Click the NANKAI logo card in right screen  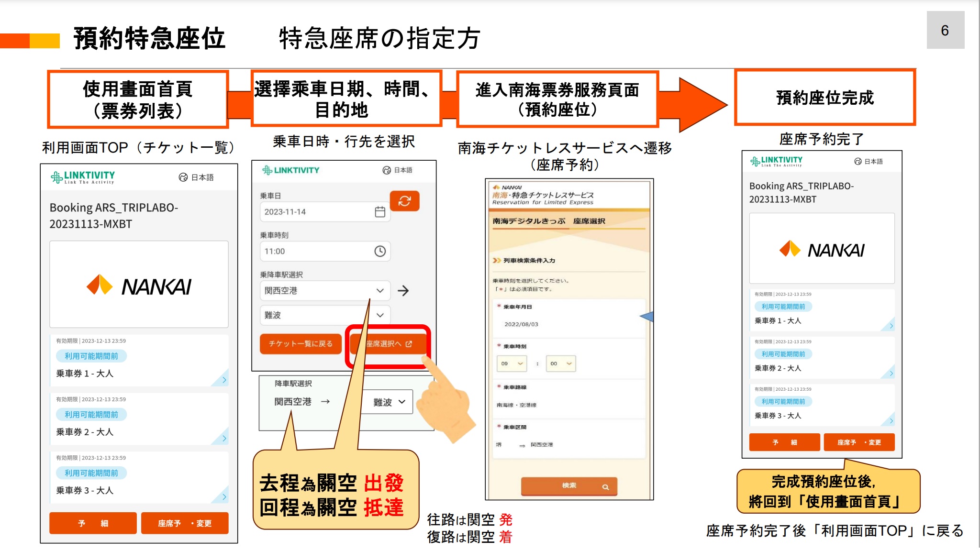coord(822,248)
